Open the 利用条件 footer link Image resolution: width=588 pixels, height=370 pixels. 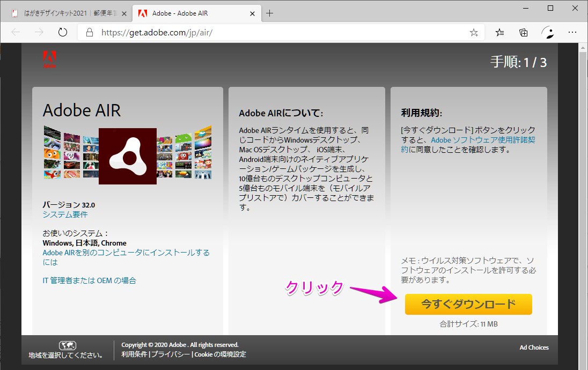point(134,354)
